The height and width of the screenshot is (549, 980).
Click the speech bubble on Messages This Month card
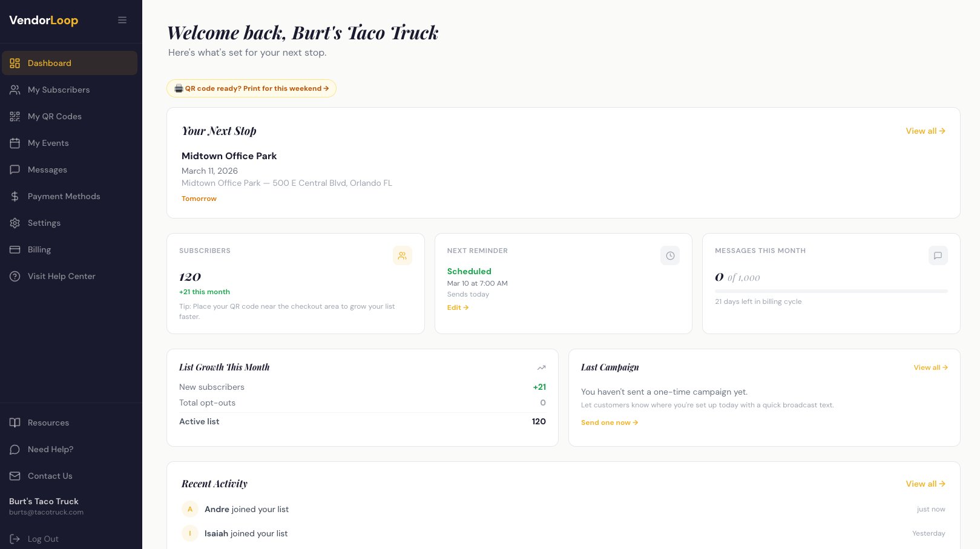[x=938, y=255]
